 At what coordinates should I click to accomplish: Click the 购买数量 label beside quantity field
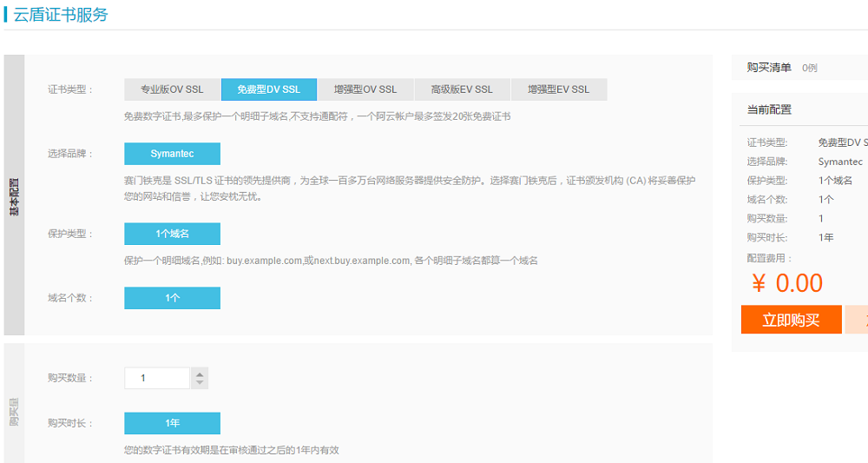pos(69,378)
